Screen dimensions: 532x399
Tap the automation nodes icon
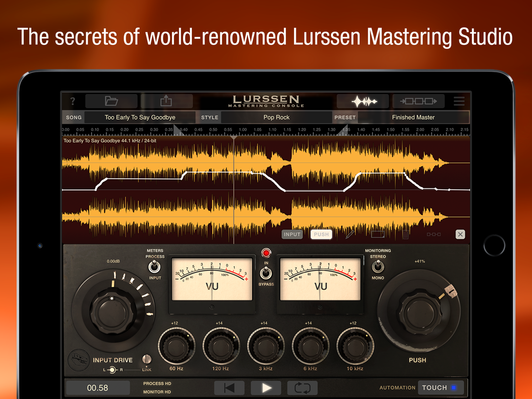[434, 235]
